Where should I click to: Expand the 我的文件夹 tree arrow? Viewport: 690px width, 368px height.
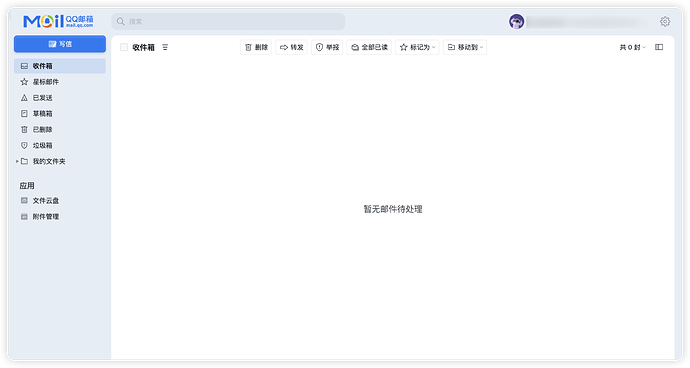17,162
